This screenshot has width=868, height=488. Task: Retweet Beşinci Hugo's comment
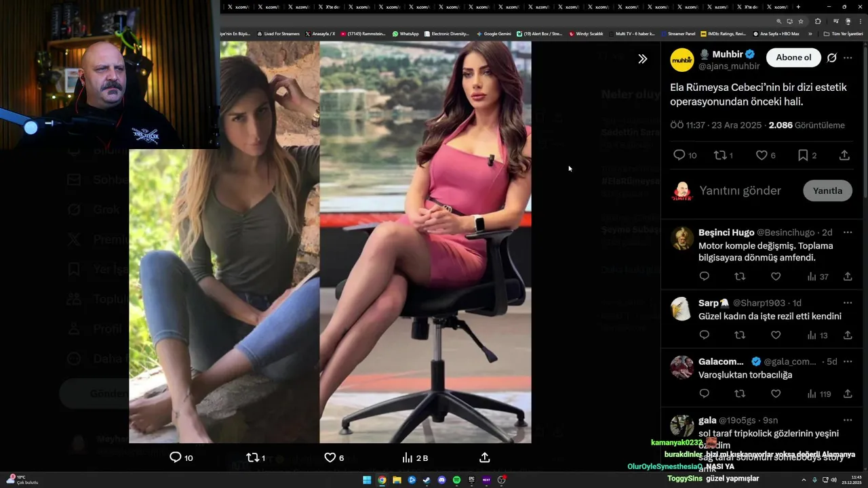pyautogui.click(x=740, y=277)
